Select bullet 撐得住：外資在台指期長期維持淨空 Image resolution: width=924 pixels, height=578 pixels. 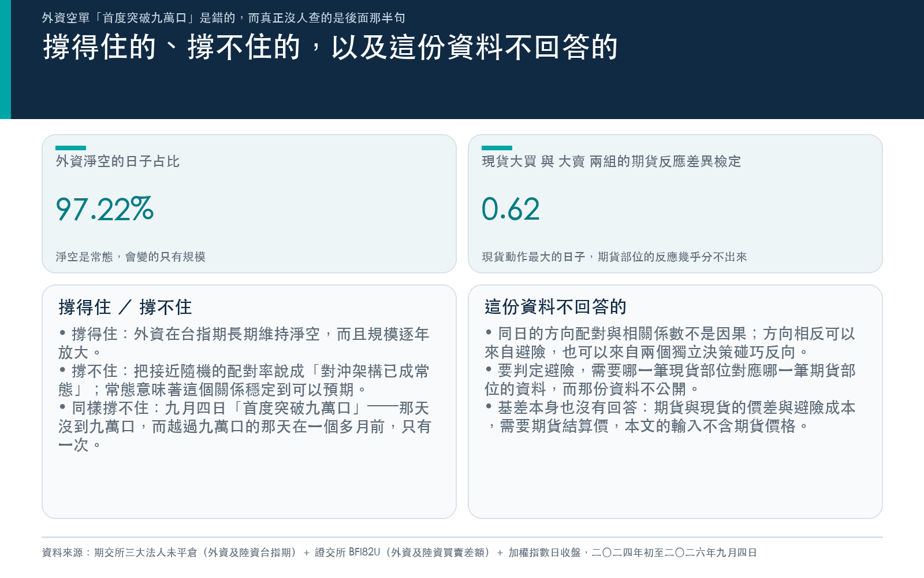[244, 343]
